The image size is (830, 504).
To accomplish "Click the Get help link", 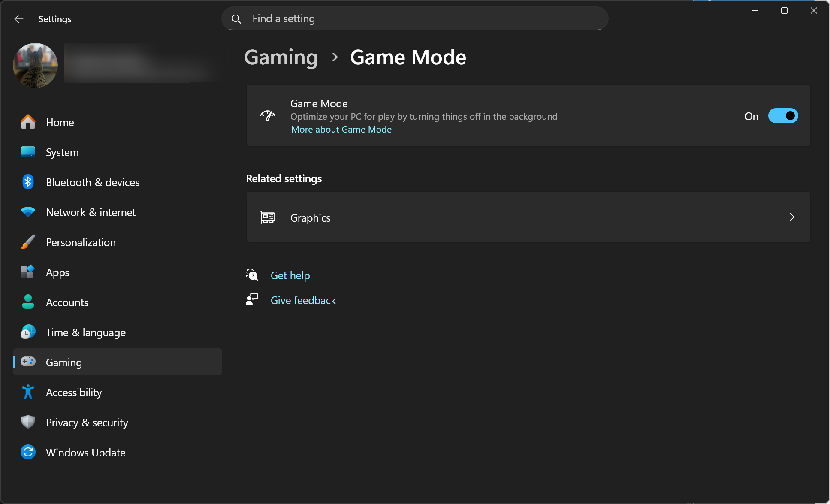I will 290,275.
